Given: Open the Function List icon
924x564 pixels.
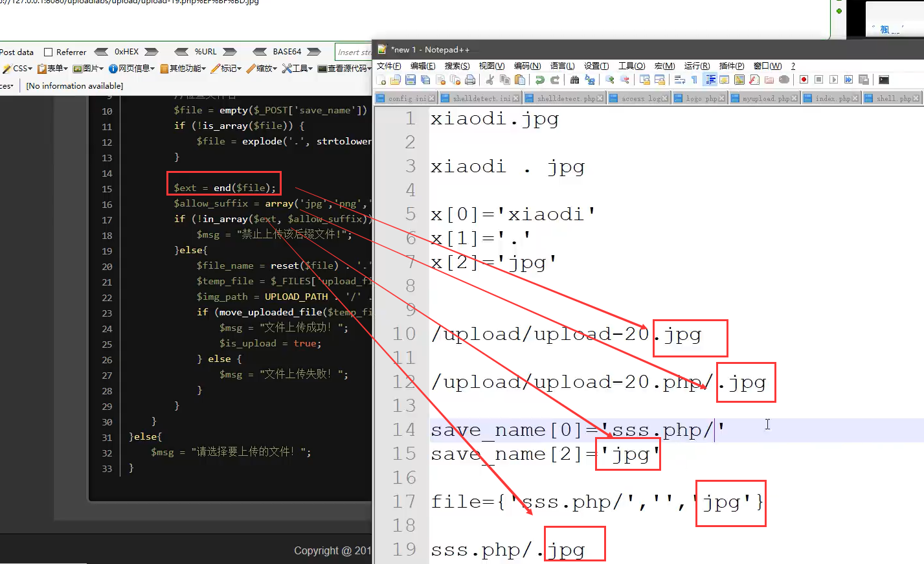Looking at the screenshot, I should click(754, 80).
